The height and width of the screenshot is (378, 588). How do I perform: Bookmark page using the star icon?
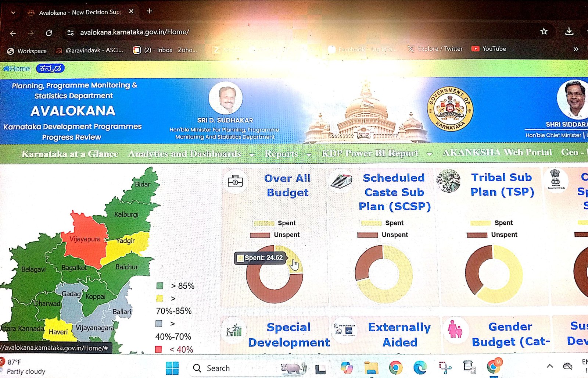[544, 32]
